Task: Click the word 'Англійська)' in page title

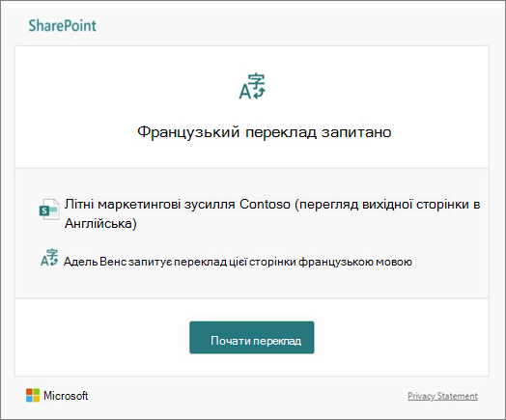Action: [x=100, y=223]
